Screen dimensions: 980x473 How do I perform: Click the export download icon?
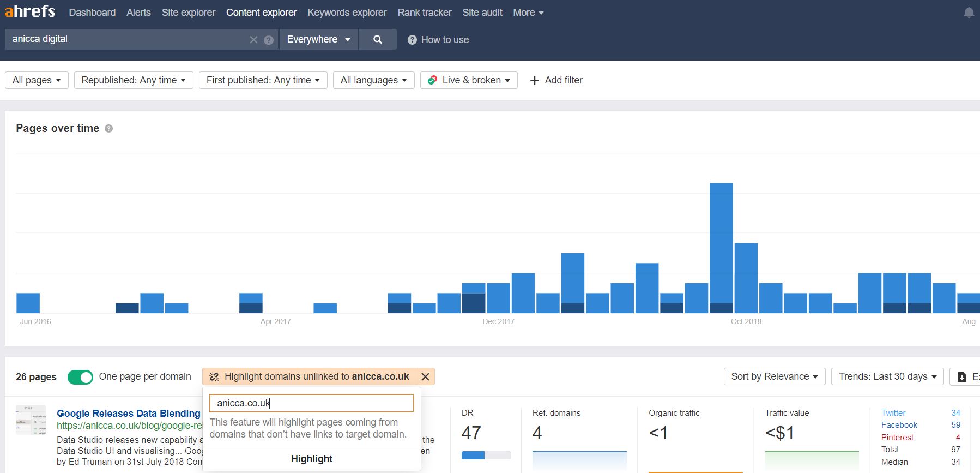pyautogui.click(x=962, y=377)
